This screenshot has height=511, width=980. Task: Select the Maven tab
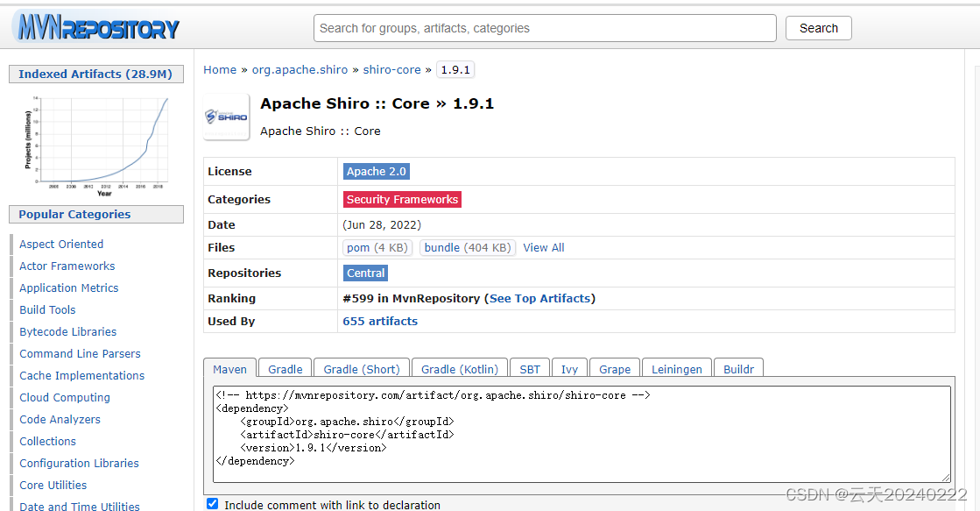[229, 369]
